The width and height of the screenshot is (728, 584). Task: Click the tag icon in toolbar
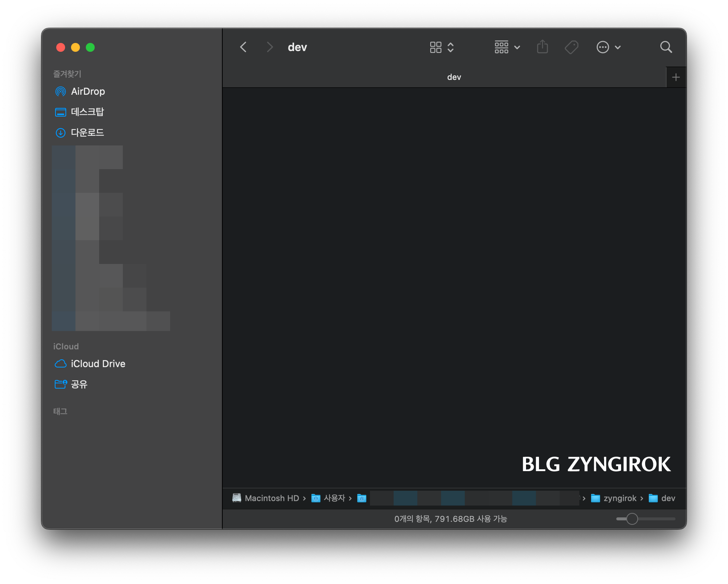pos(572,47)
